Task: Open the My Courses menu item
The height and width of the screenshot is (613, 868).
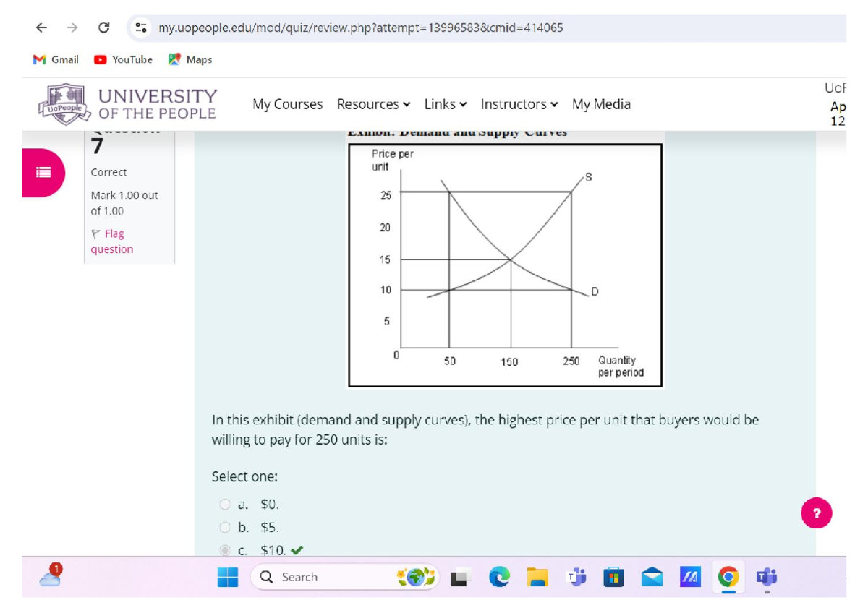Action: (287, 104)
